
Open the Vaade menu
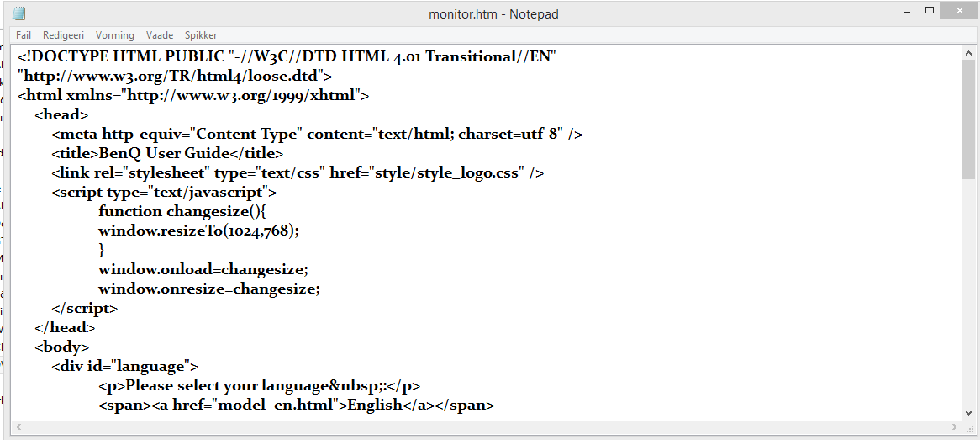pyautogui.click(x=160, y=35)
